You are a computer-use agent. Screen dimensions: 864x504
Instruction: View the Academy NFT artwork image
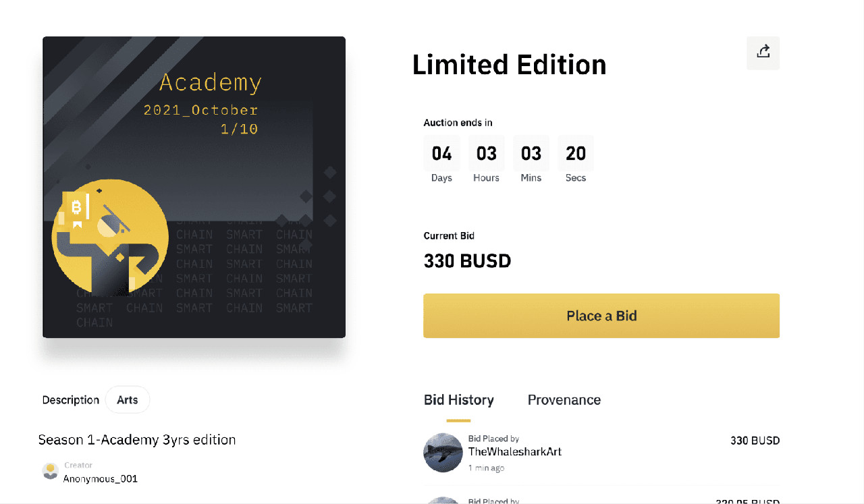(x=194, y=187)
